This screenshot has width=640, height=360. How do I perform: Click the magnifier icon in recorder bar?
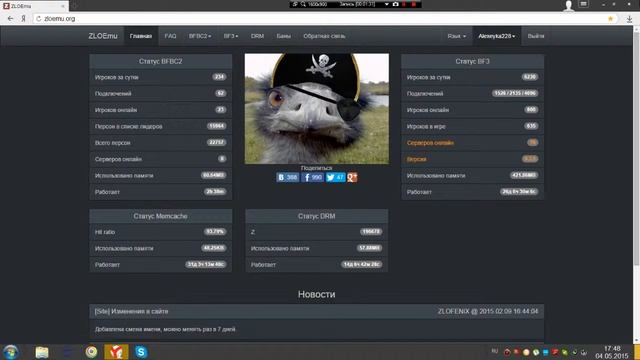coord(303,4)
